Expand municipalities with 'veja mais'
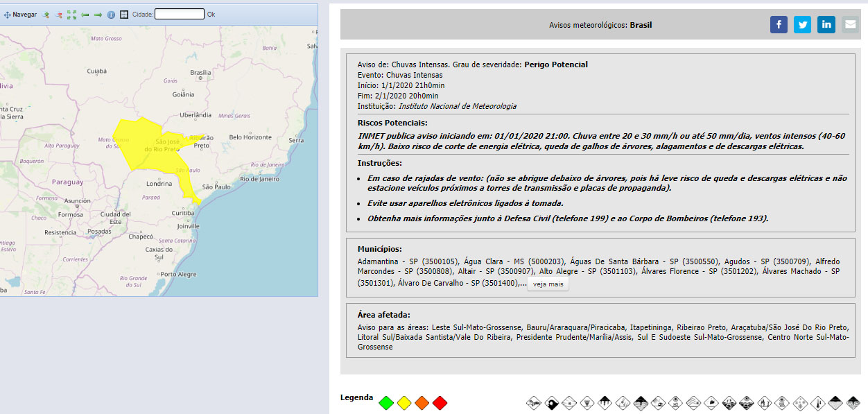 [548, 284]
